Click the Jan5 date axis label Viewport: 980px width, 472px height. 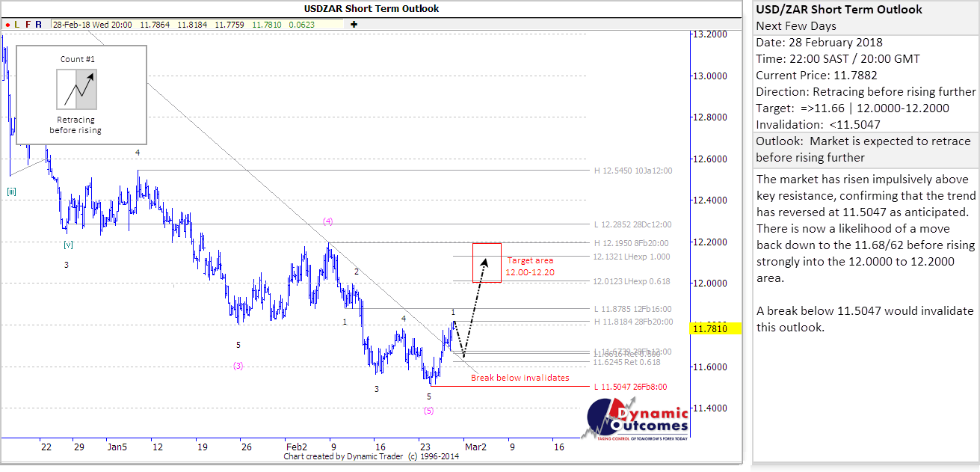tap(117, 447)
